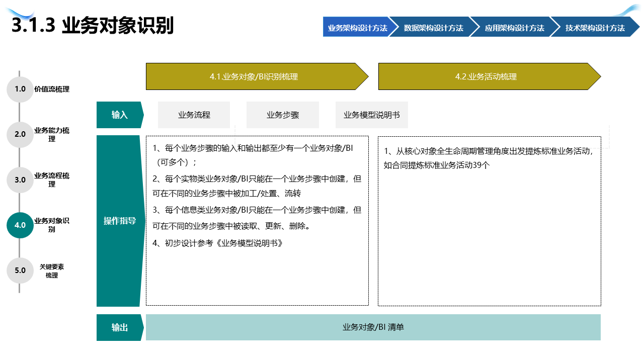Select the 业务流程 input box

[194, 115]
